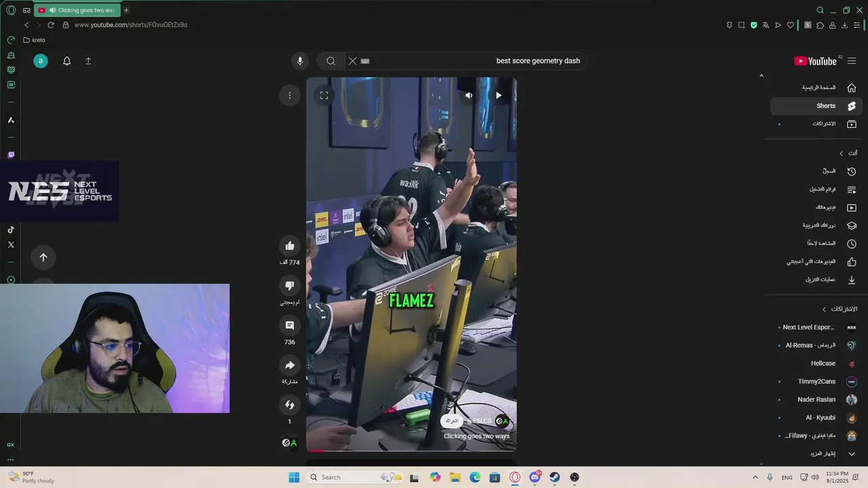Play the Short video
This screenshot has height=488, width=868.
[498, 96]
